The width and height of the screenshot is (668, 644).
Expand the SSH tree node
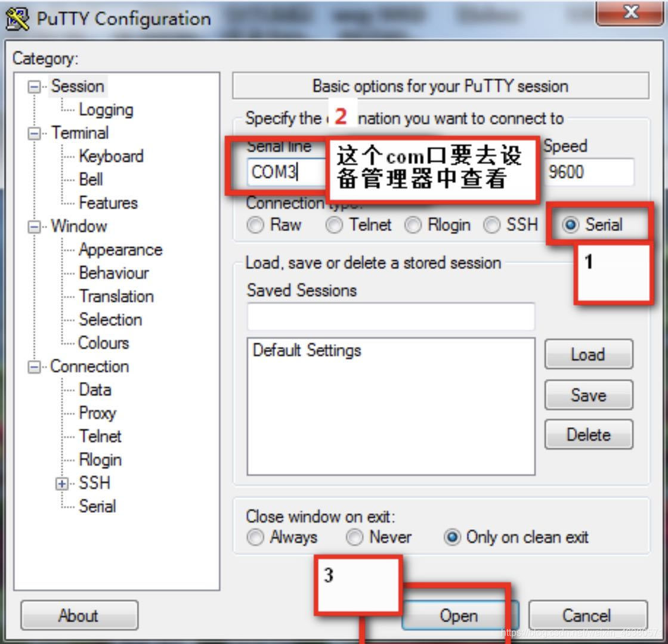62,484
